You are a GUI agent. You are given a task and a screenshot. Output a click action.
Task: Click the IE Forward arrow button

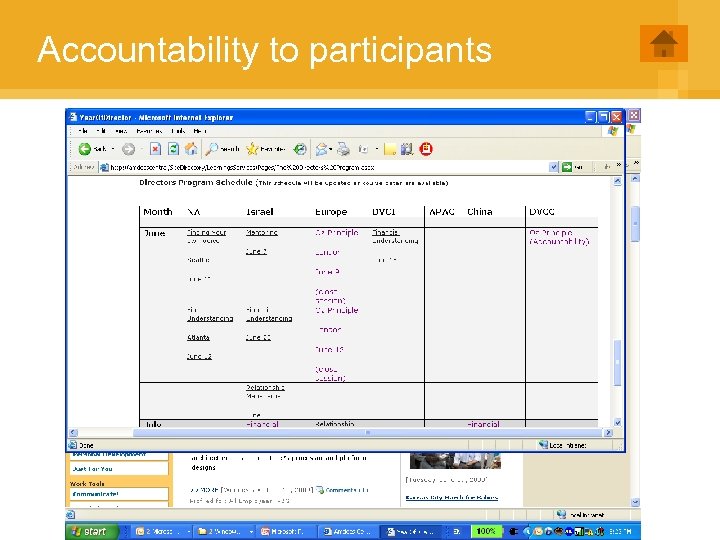point(128,149)
